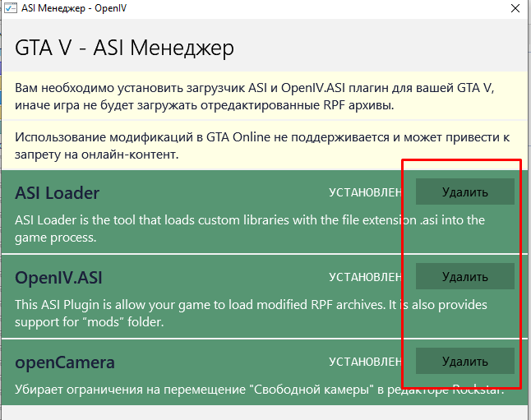Click the notice about installing ASI загрузчик
Screen dimensions: 531x420
click(x=255, y=96)
